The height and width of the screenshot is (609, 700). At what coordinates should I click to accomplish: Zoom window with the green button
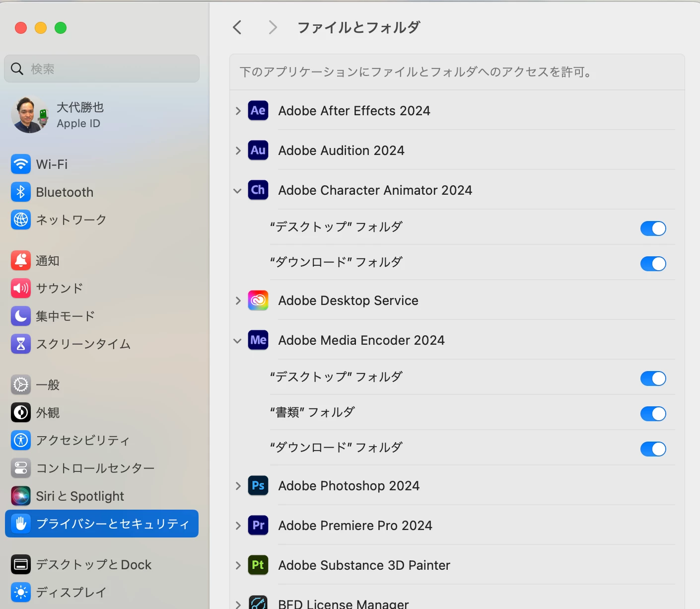click(61, 28)
